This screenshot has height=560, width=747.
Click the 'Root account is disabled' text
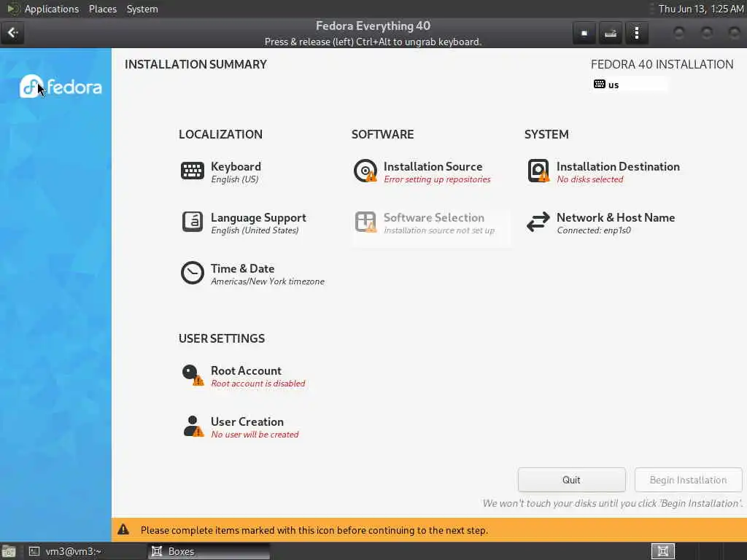(x=258, y=383)
